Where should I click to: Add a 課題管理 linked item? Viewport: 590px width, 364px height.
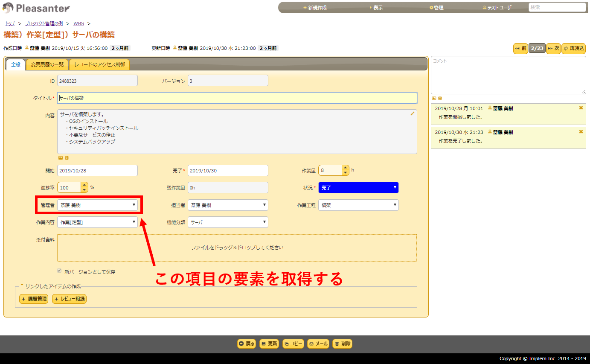coord(33,299)
